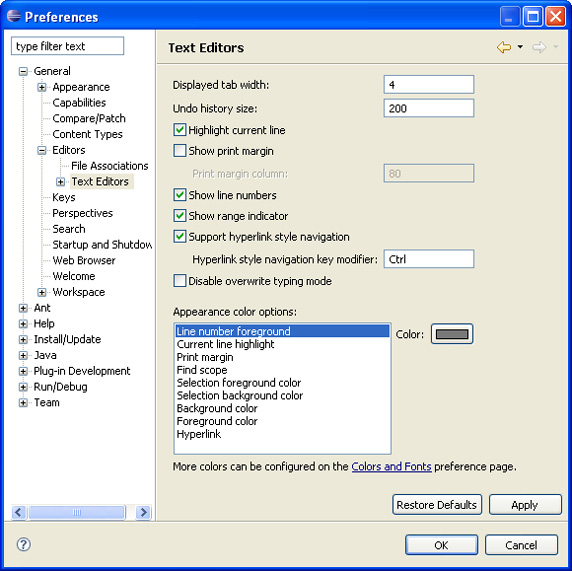The image size is (572, 571).
Task: Expand the Help tree node
Action: 23,324
